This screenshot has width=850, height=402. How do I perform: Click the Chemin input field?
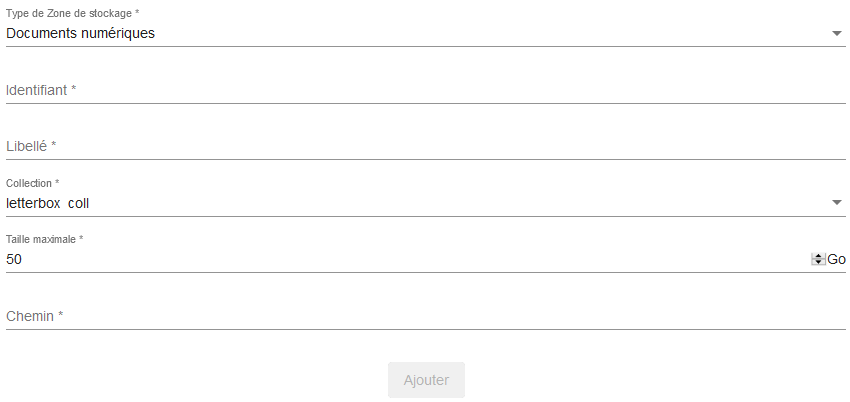coord(420,316)
